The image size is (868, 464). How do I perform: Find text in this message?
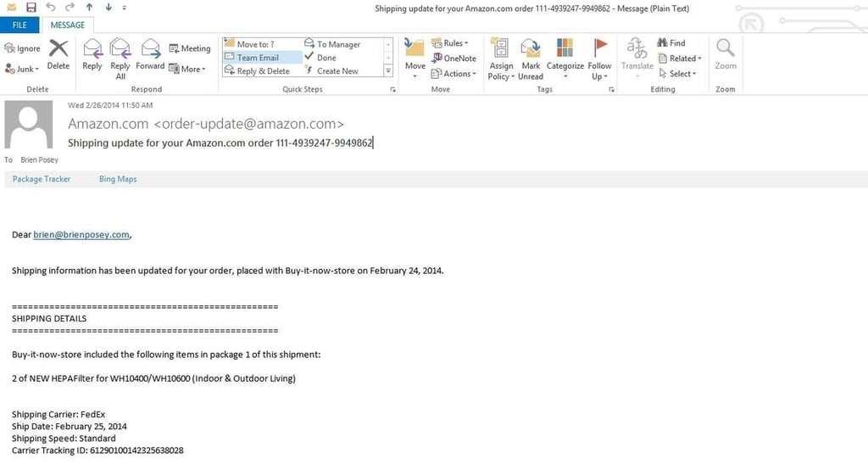pyautogui.click(x=671, y=42)
